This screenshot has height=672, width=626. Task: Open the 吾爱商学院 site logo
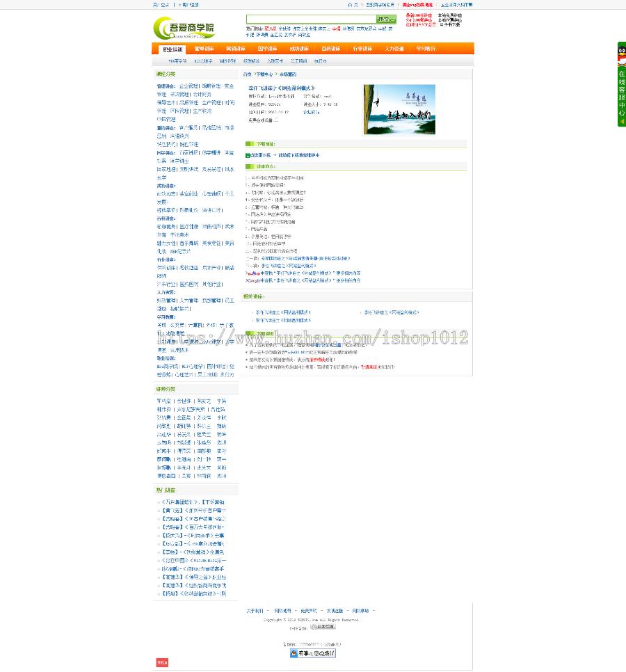pos(184,28)
